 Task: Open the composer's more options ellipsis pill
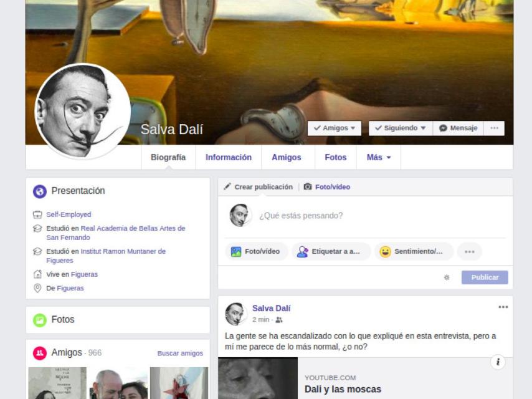469,252
